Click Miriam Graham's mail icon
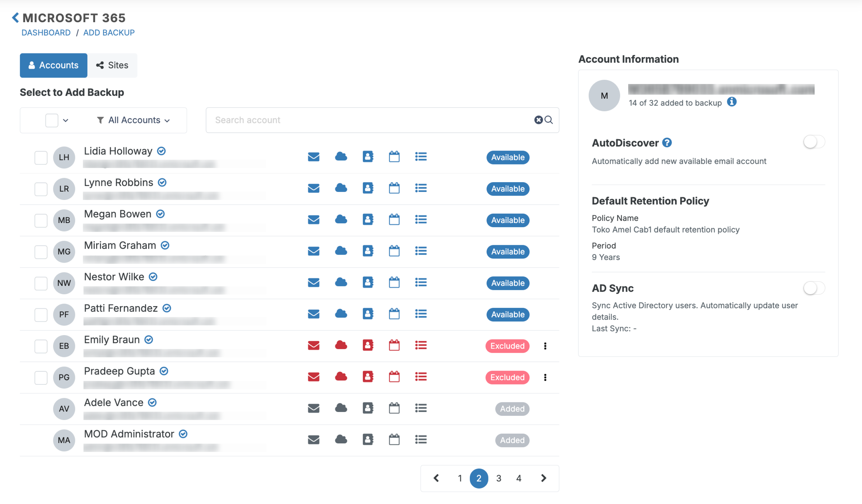The width and height of the screenshot is (862, 504). (x=314, y=251)
